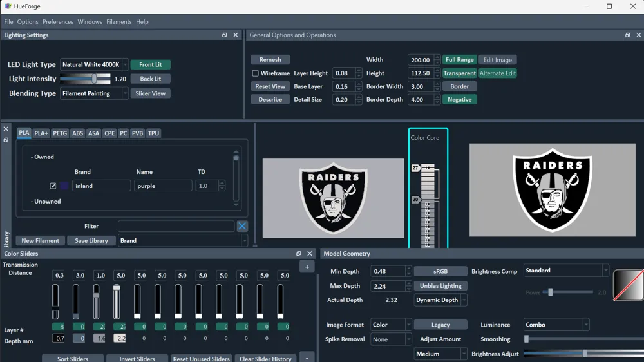Click the HueForge app icon in title bar

point(8,6)
